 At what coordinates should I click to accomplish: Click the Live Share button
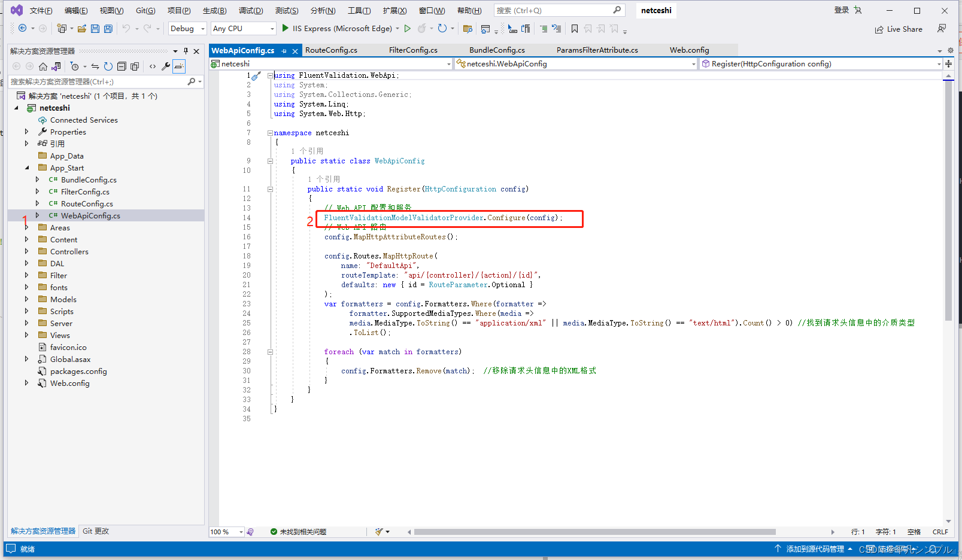pos(899,29)
